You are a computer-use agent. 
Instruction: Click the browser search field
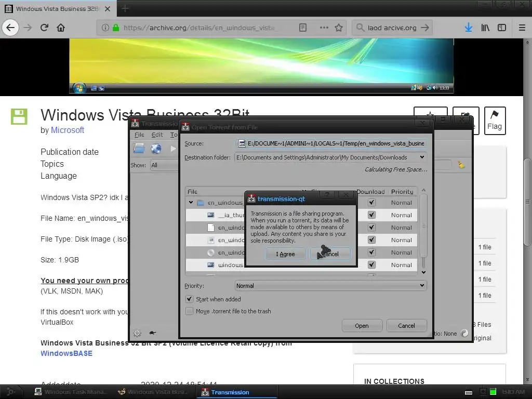coord(392,28)
